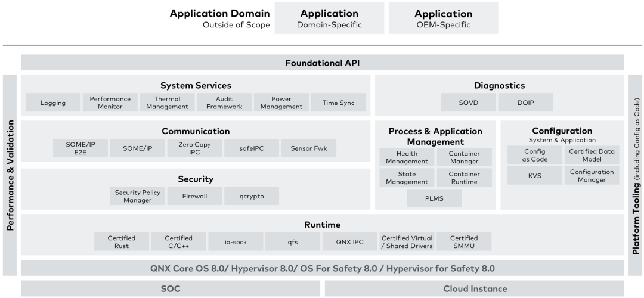Screen dimensions: 644x298
Task: Select the io-sock box
Action: tap(236, 242)
